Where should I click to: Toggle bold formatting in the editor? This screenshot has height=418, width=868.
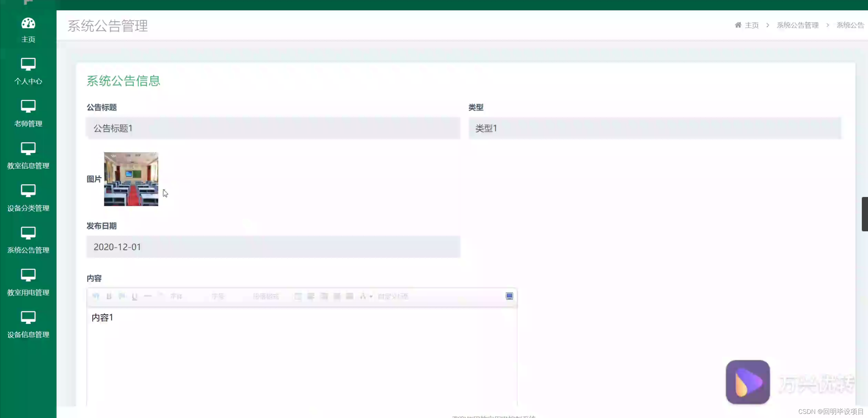click(109, 296)
